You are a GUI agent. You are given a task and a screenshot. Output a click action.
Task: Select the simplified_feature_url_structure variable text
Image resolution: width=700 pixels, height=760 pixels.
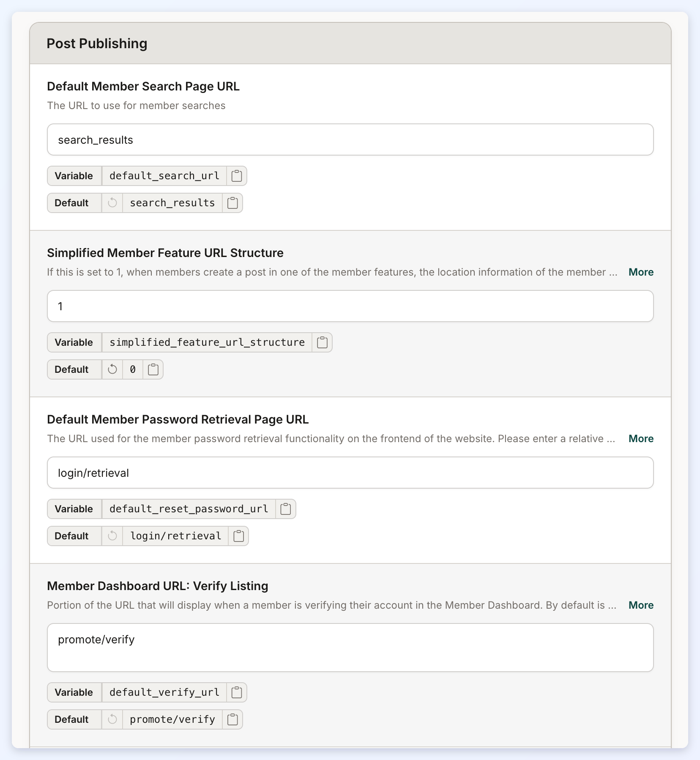coord(207,342)
